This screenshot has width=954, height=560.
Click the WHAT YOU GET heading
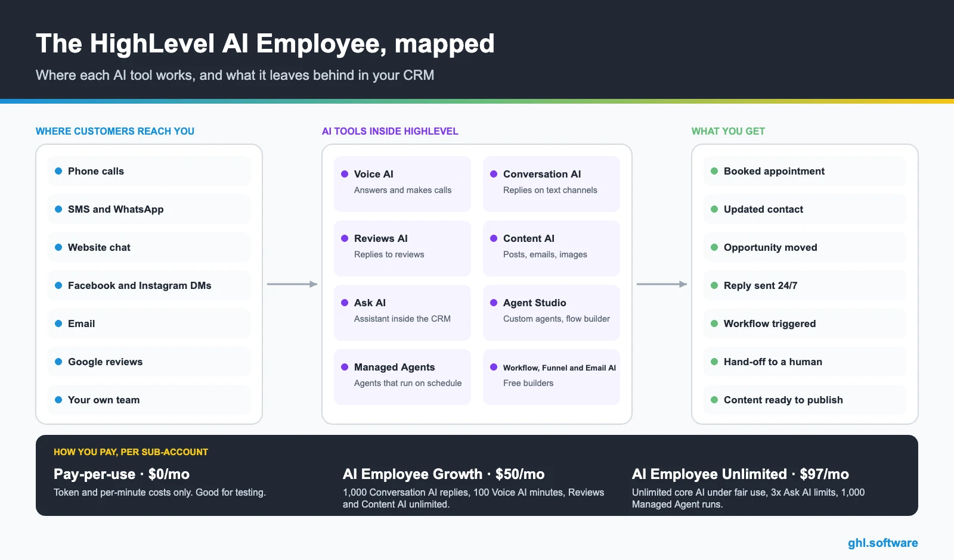click(728, 131)
